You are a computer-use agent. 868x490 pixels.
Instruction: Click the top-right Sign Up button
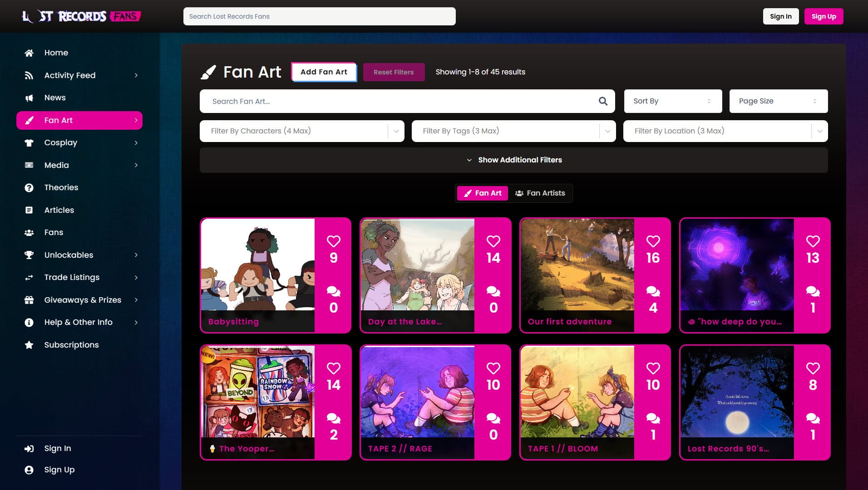pyautogui.click(x=824, y=16)
